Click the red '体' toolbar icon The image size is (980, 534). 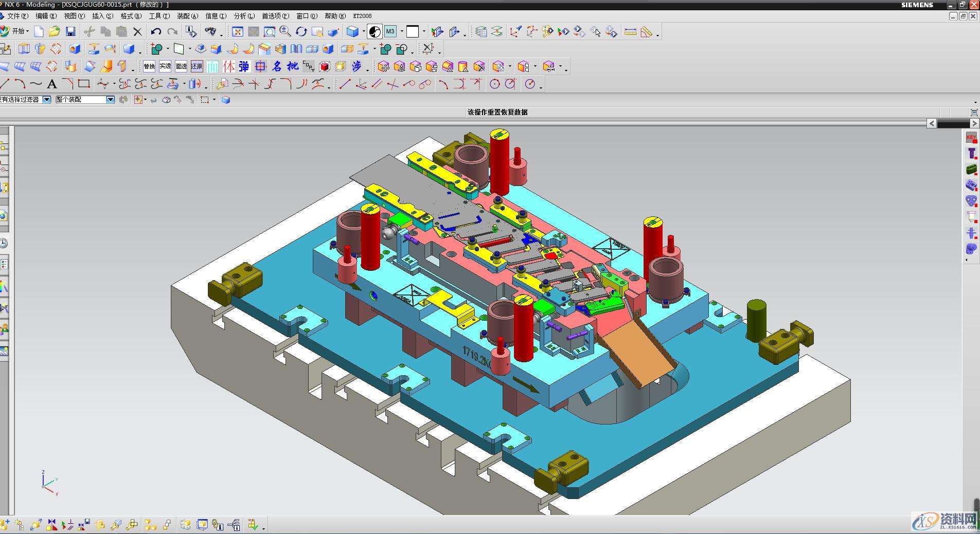pos(228,66)
